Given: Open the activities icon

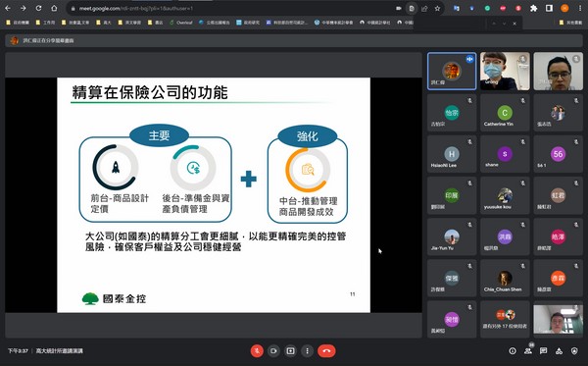Looking at the screenshot, I should pyautogui.click(x=559, y=351).
